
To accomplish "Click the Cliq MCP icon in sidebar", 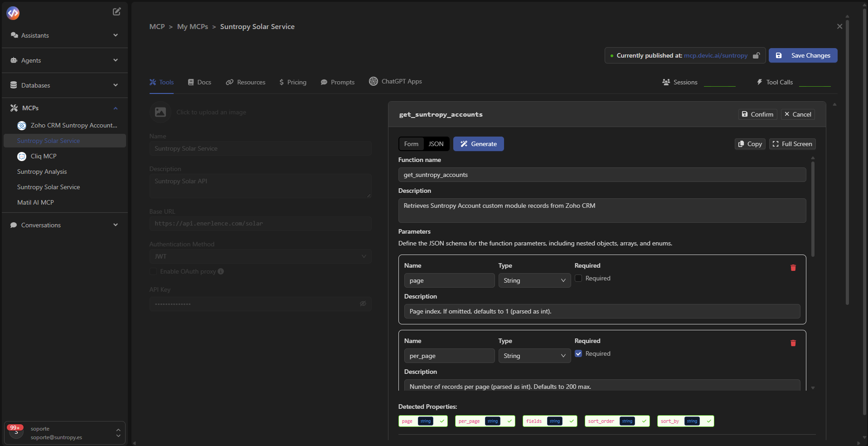I will pyautogui.click(x=22, y=157).
